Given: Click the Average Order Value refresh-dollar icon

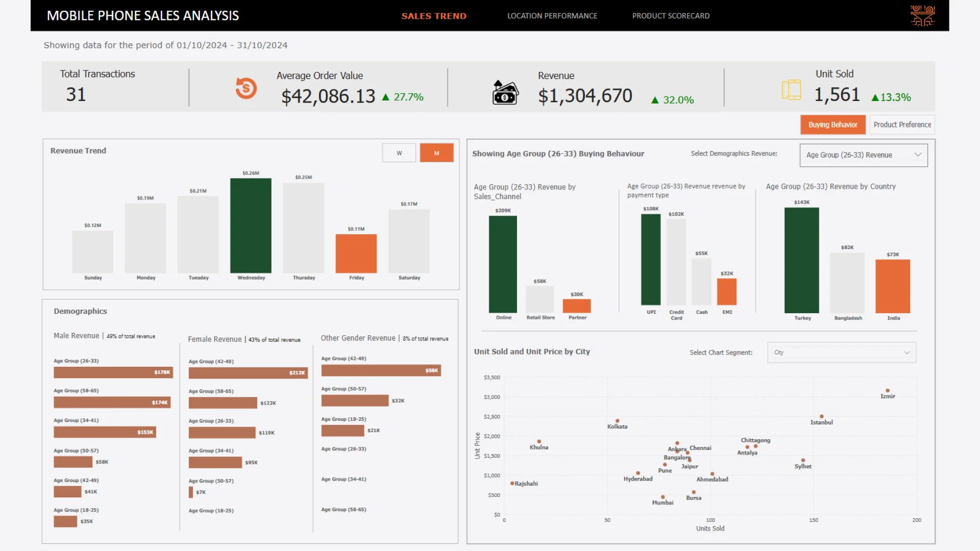Looking at the screenshot, I should point(246,88).
